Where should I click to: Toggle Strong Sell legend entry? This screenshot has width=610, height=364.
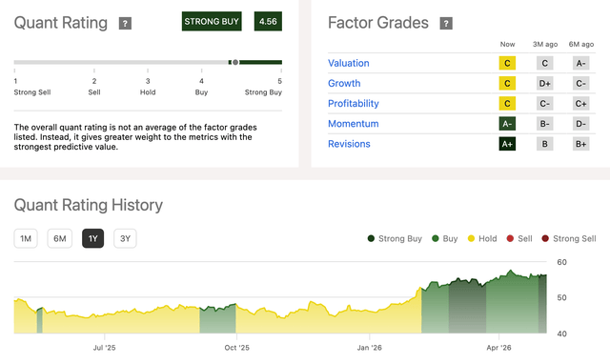pos(569,238)
